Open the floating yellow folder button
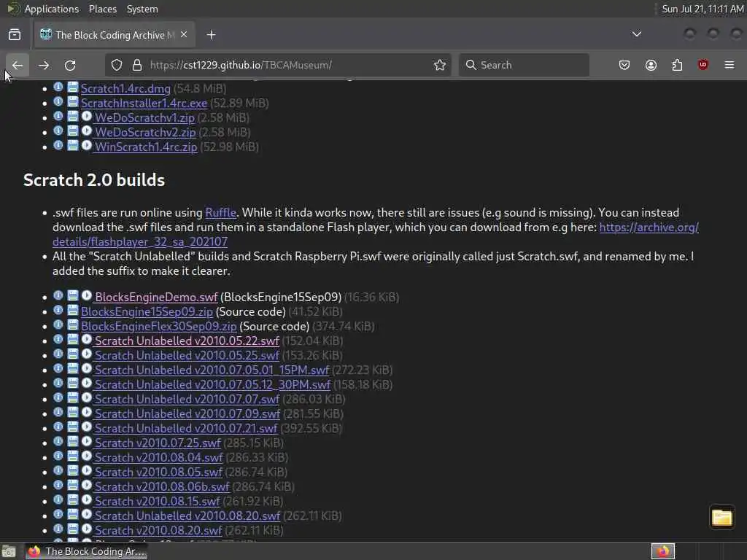 click(x=721, y=517)
